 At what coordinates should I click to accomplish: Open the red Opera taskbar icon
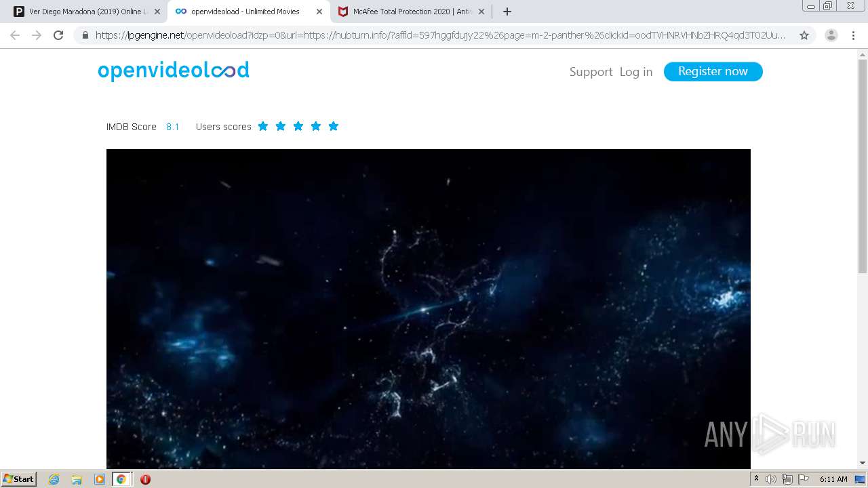tap(145, 479)
